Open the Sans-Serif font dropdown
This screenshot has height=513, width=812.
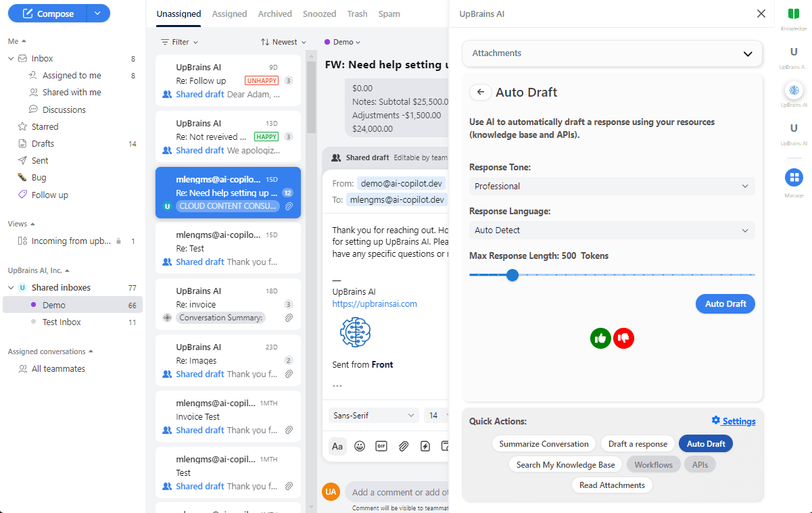pyautogui.click(x=374, y=415)
